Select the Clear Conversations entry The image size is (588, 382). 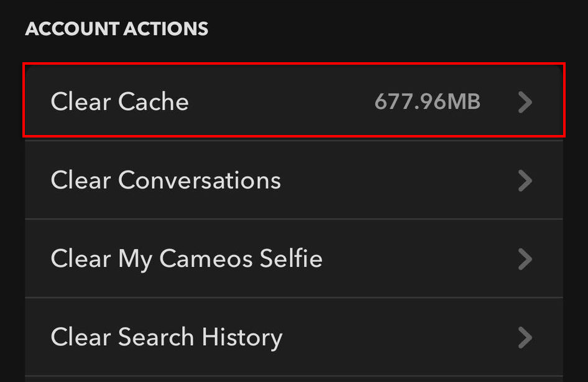(x=166, y=180)
